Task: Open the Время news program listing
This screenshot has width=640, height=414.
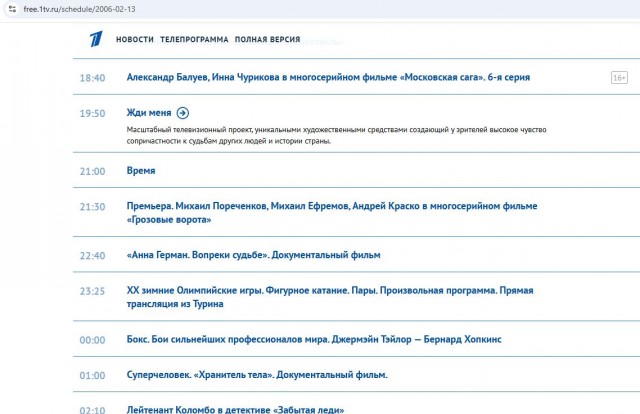Action: pyautogui.click(x=141, y=171)
